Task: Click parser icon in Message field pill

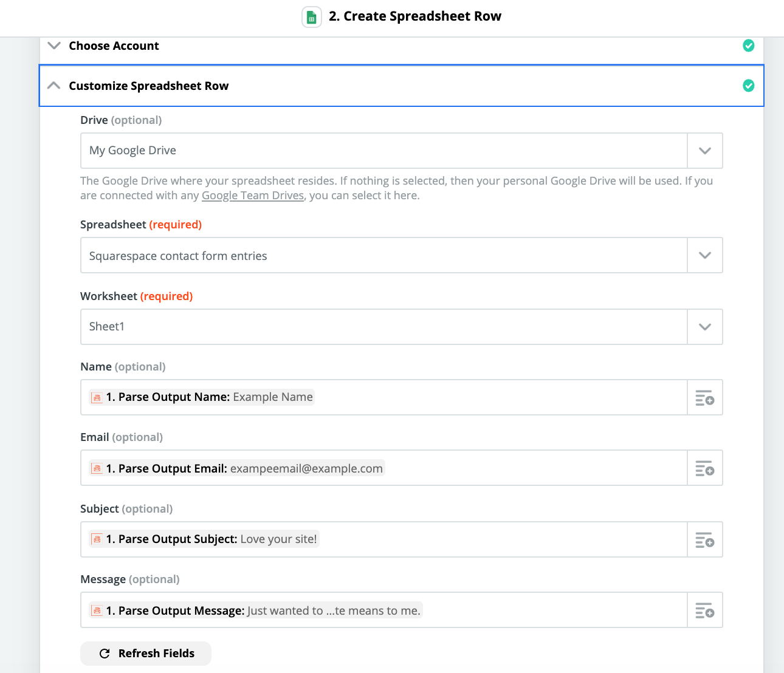Action: pyautogui.click(x=97, y=610)
